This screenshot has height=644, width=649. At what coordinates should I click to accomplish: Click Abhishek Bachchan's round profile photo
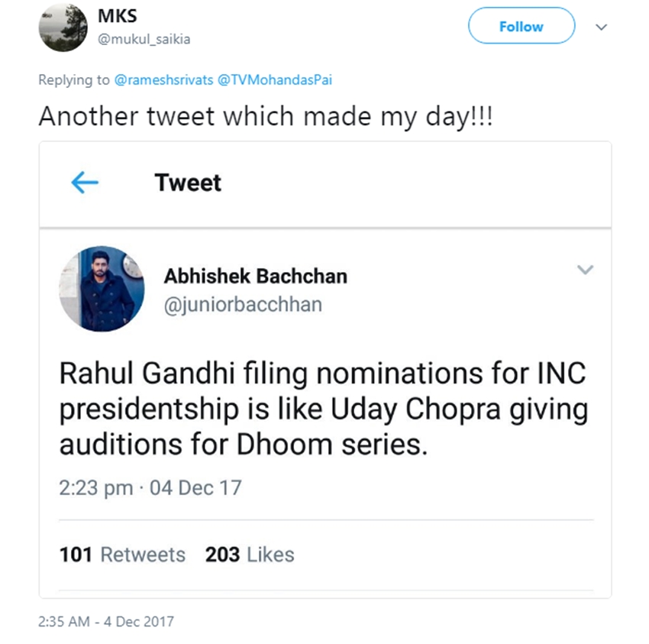point(102,289)
